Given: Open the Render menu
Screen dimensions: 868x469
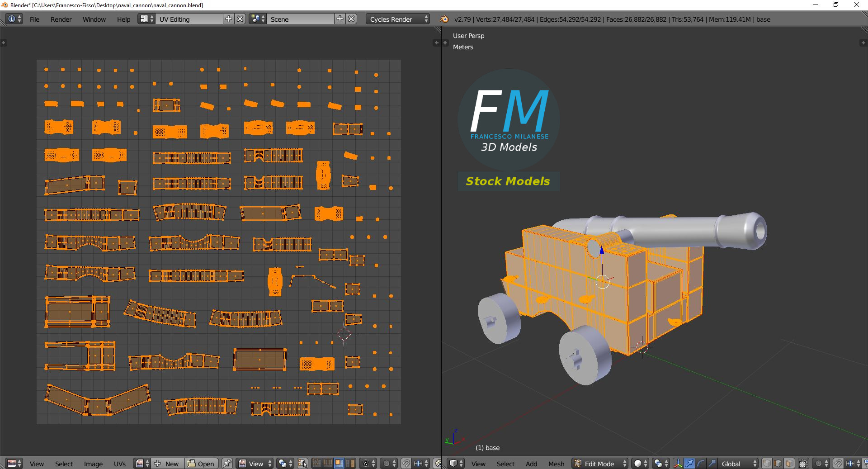Looking at the screenshot, I should [61, 19].
